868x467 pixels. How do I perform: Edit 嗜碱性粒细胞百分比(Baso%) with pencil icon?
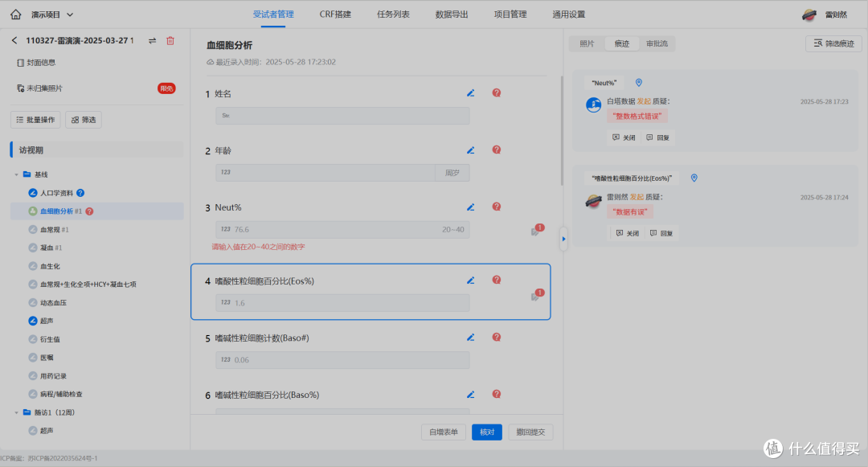470,395
